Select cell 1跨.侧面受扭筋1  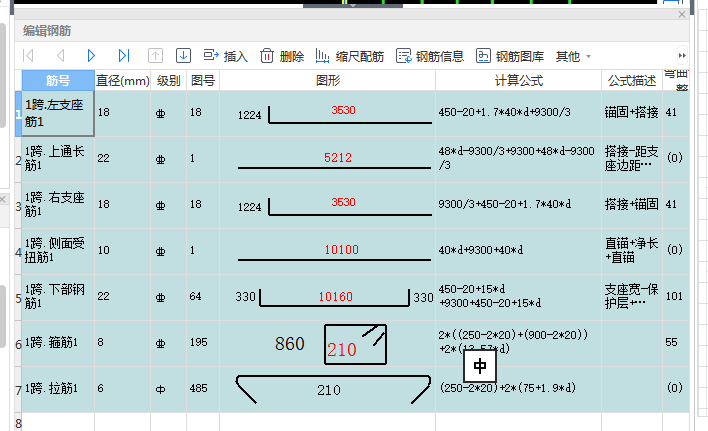(x=58, y=251)
